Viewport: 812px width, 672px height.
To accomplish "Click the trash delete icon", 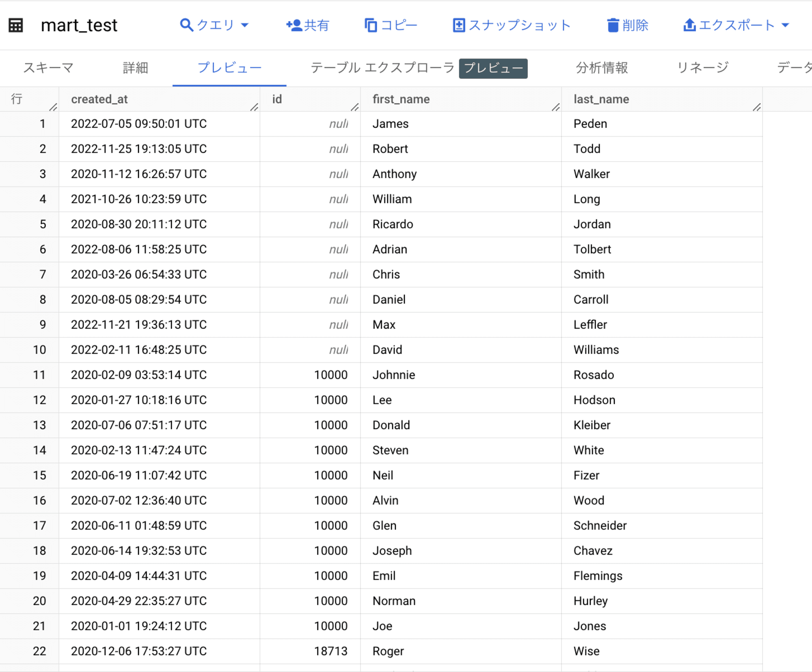I will click(613, 25).
